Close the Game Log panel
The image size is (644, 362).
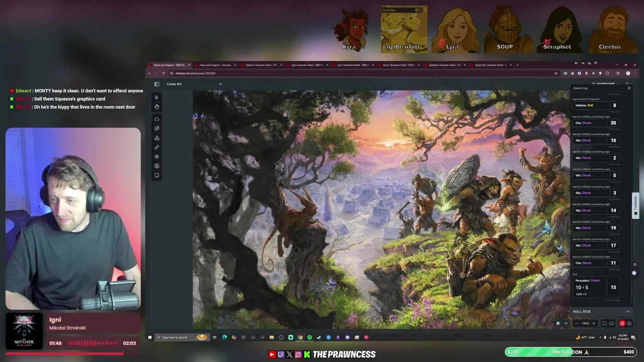629,88
